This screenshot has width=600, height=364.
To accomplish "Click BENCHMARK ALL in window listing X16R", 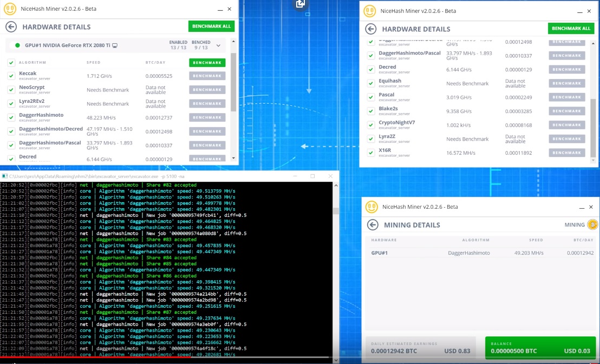I will point(571,28).
